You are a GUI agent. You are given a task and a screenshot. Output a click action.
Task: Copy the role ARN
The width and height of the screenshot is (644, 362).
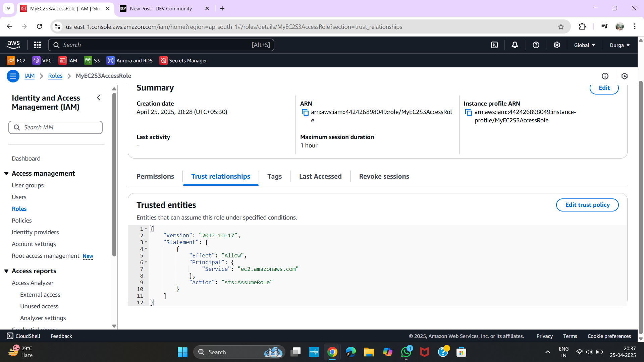[x=305, y=112]
